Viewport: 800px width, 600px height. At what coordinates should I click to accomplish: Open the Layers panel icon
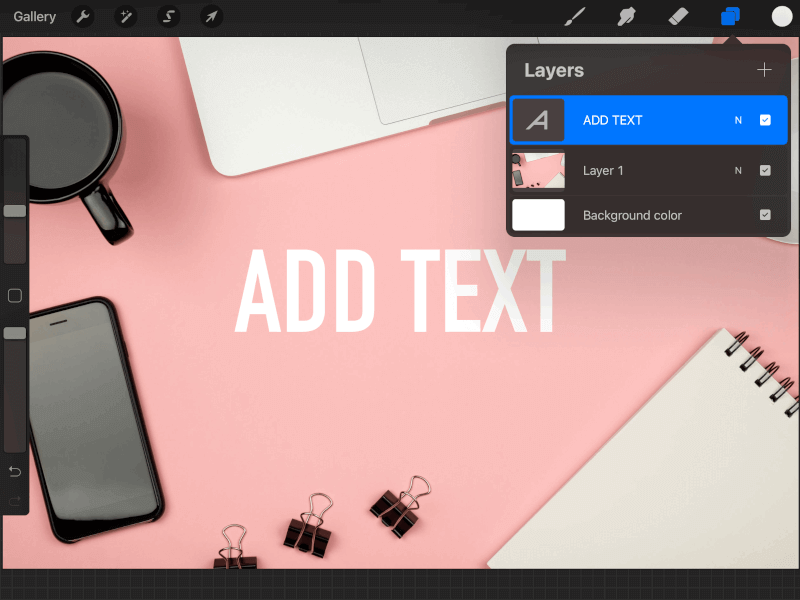[x=729, y=17]
